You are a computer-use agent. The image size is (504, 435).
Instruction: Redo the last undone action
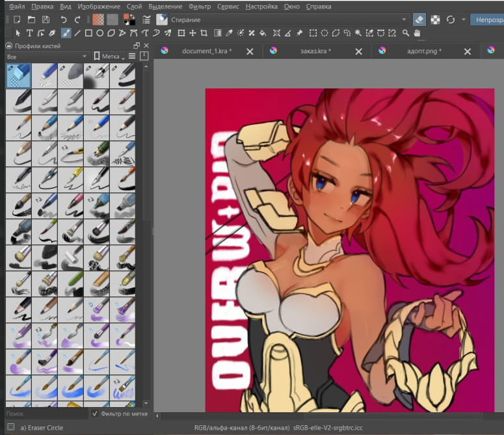pos(77,20)
